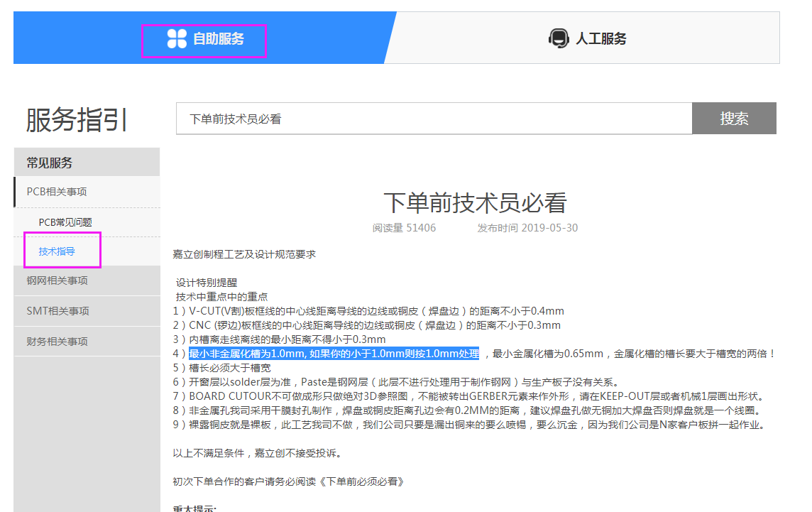812x512 pixels.
Task: Expand the 财务相关事项 category
Action: click(x=57, y=342)
